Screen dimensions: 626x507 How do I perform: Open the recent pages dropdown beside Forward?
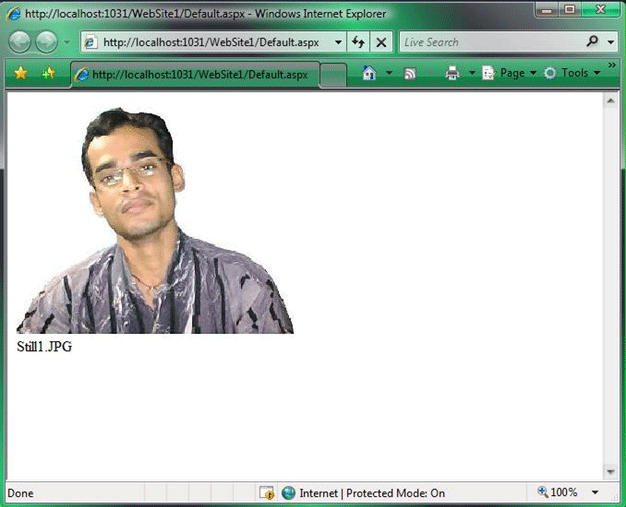coord(67,42)
